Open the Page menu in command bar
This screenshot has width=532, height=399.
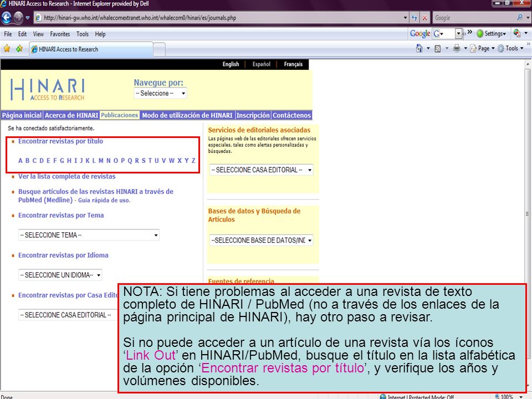483,49
